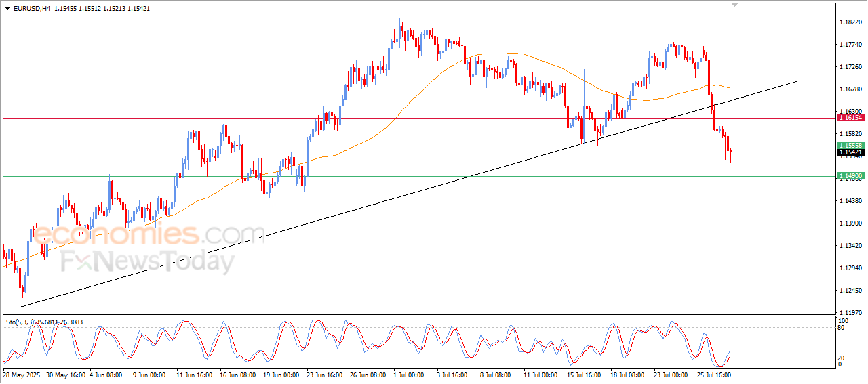Click the 19 Jun 00:00 time label

click(281, 374)
